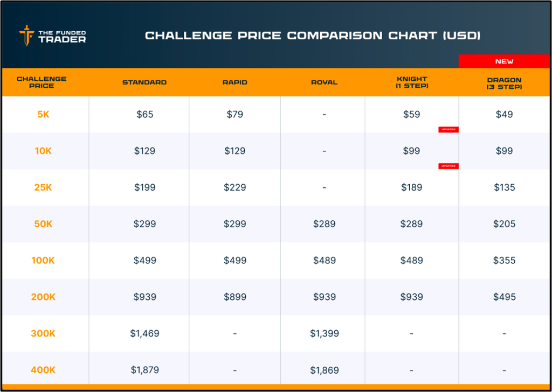Click the Challenge Price Comparison Chart title

pos(313,36)
